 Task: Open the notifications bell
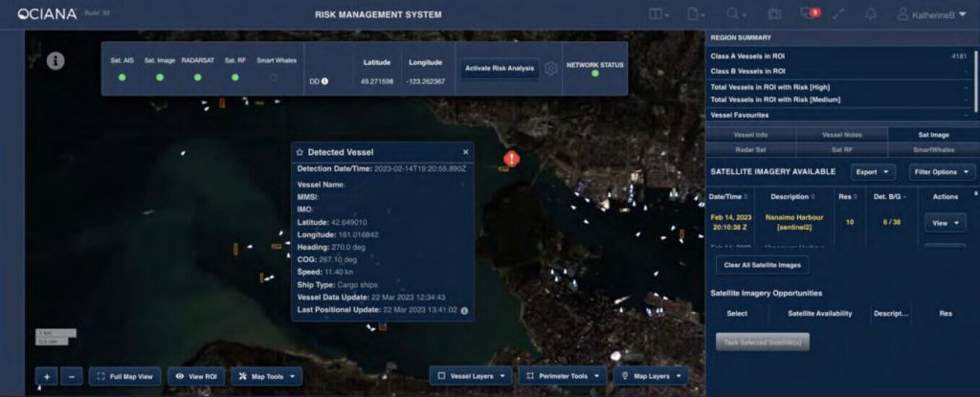coord(870,14)
